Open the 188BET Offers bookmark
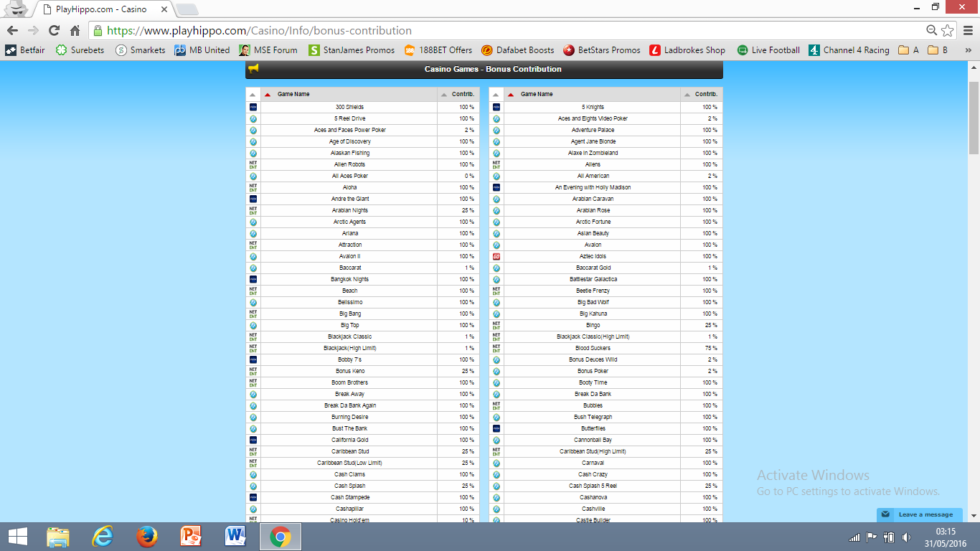The width and height of the screenshot is (980, 551). pyautogui.click(x=438, y=50)
